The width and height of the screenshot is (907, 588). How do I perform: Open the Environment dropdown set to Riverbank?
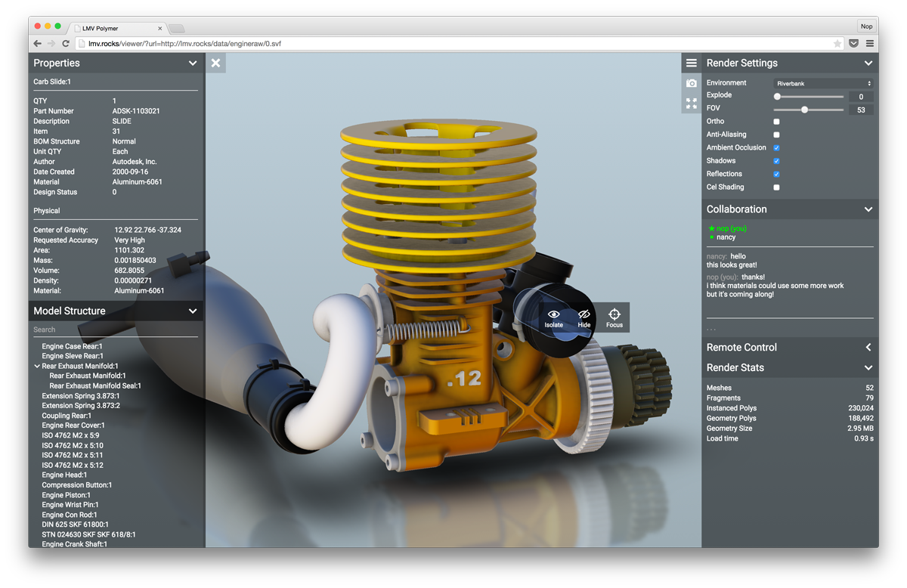[824, 83]
